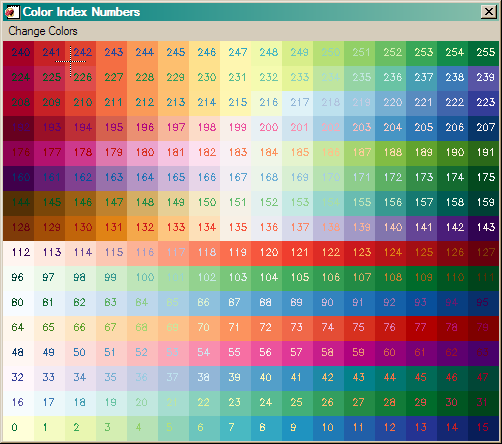Image resolution: width=502 pixels, height=444 pixels.
Task: Select color swatch number 135
Action: point(236,228)
